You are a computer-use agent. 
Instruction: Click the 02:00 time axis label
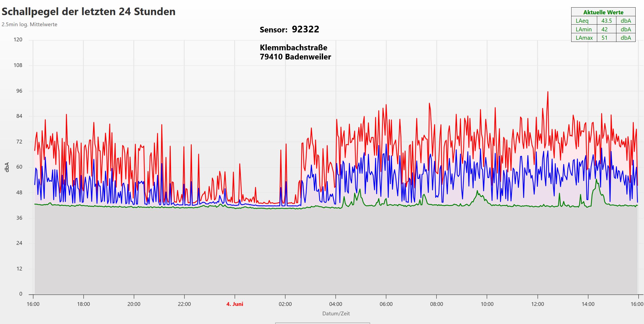point(285,304)
